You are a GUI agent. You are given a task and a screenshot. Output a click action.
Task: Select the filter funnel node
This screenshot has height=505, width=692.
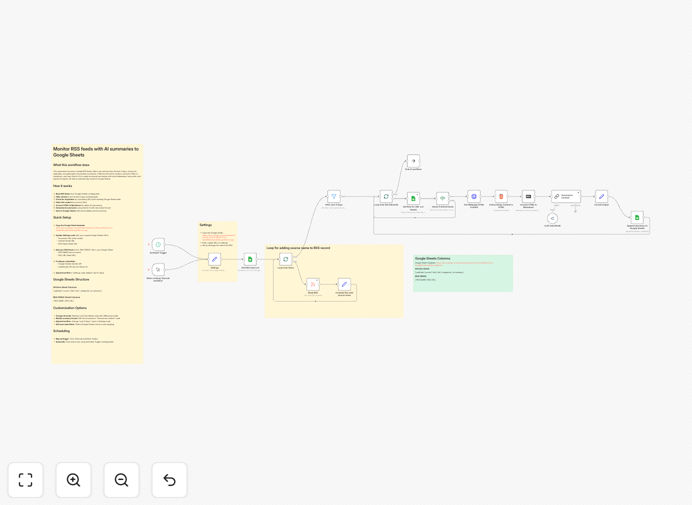[x=334, y=196]
